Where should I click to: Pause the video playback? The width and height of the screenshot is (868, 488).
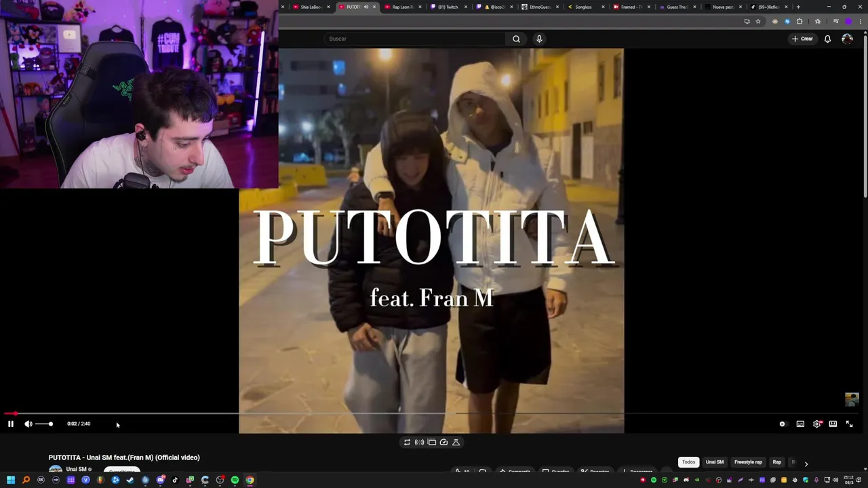pos(11,424)
